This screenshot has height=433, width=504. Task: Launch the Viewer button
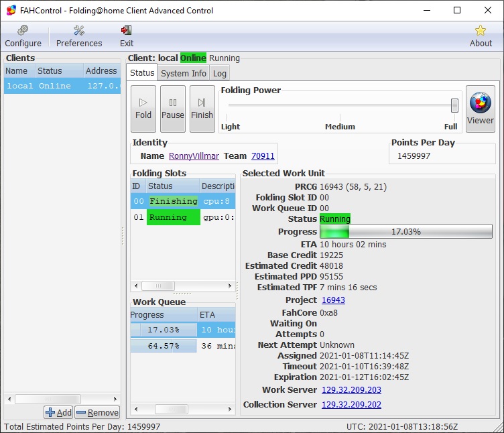pyautogui.click(x=481, y=109)
